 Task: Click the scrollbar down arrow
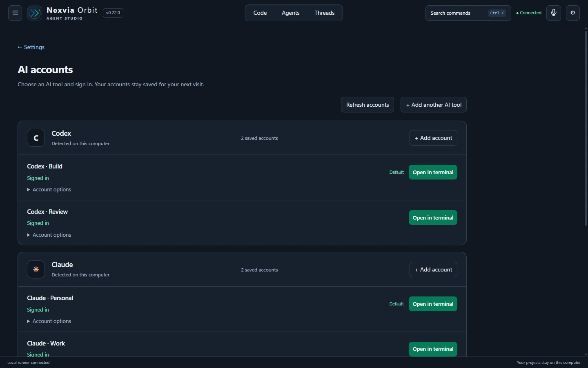tap(586, 355)
